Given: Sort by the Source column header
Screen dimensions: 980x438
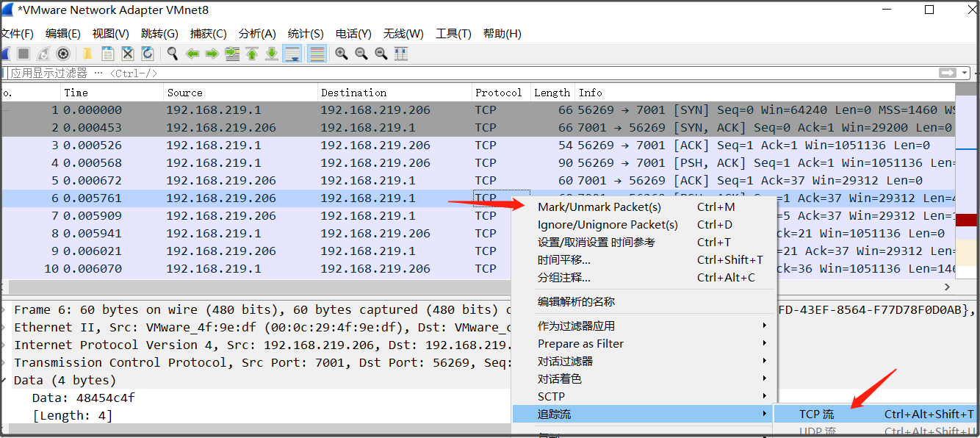Looking at the screenshot, I should click(240, 93).
